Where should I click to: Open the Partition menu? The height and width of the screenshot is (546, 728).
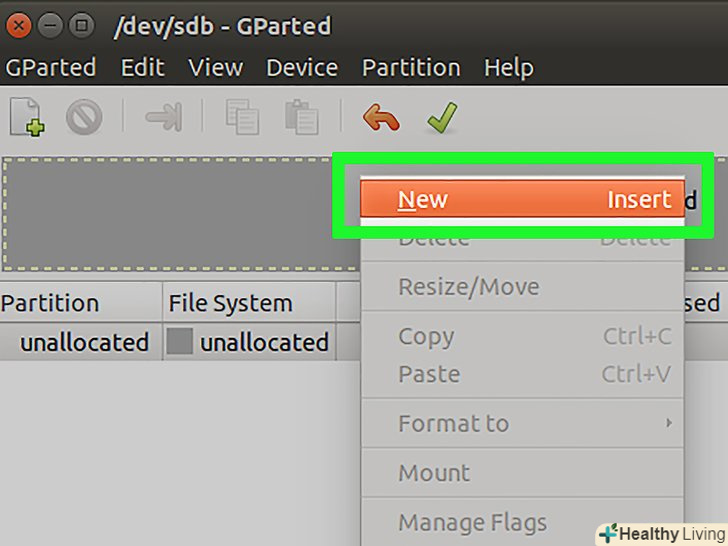pos(411,68)
